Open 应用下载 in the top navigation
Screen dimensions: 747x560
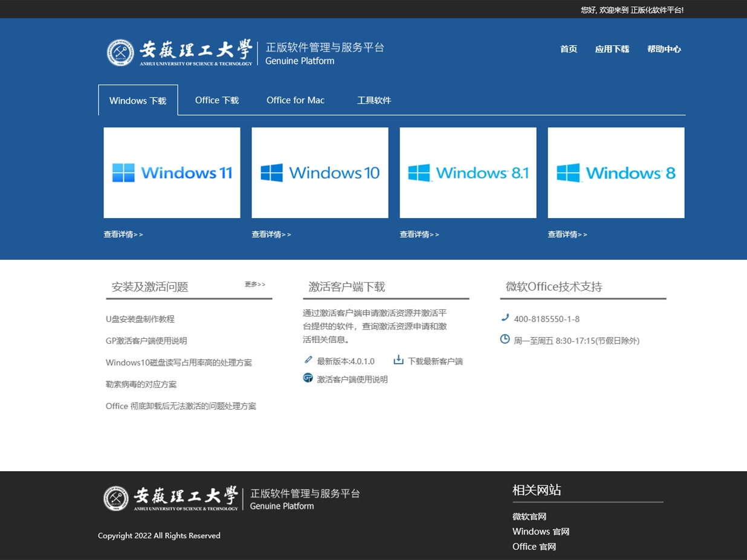click(x=612, y=49)
